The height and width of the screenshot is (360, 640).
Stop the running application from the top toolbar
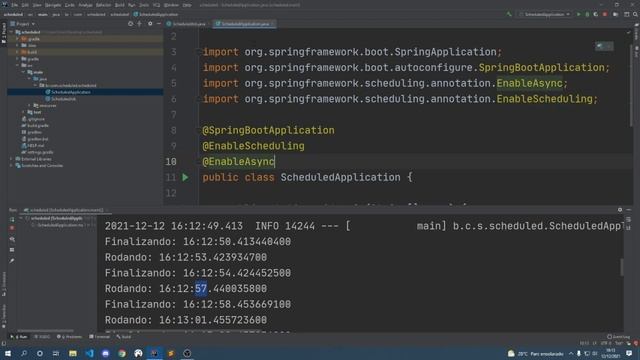[x=605, y=14]
